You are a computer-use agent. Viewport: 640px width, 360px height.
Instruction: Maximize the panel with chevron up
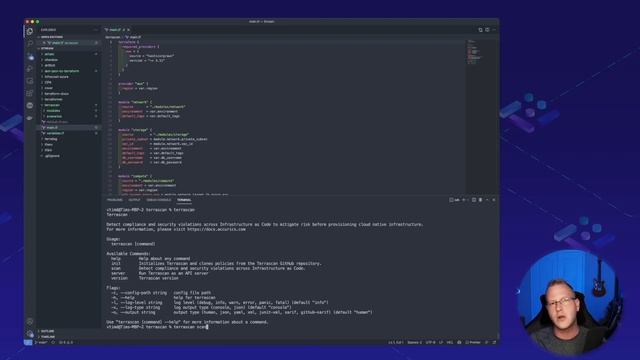487,200
